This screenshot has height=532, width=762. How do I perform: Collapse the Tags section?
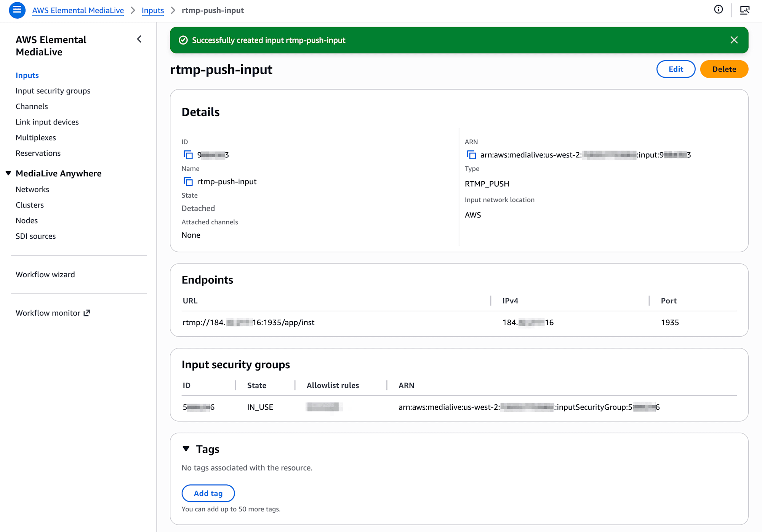pos(186,449)
